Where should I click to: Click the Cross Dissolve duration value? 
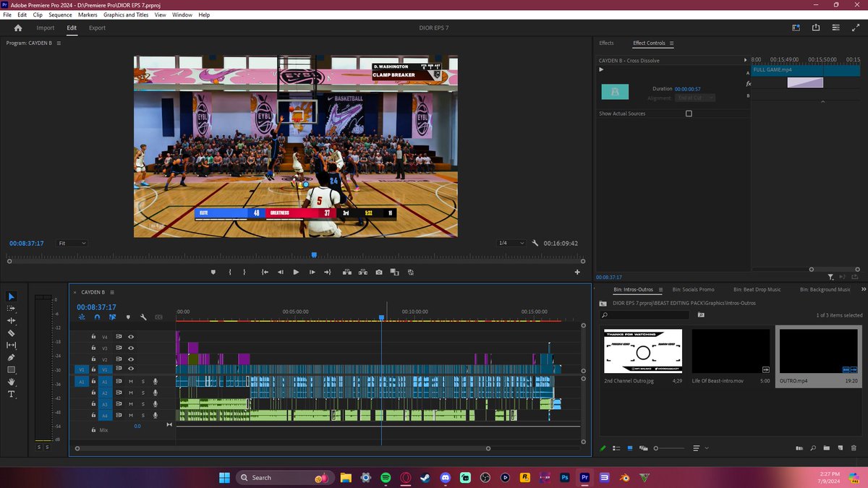687,89
